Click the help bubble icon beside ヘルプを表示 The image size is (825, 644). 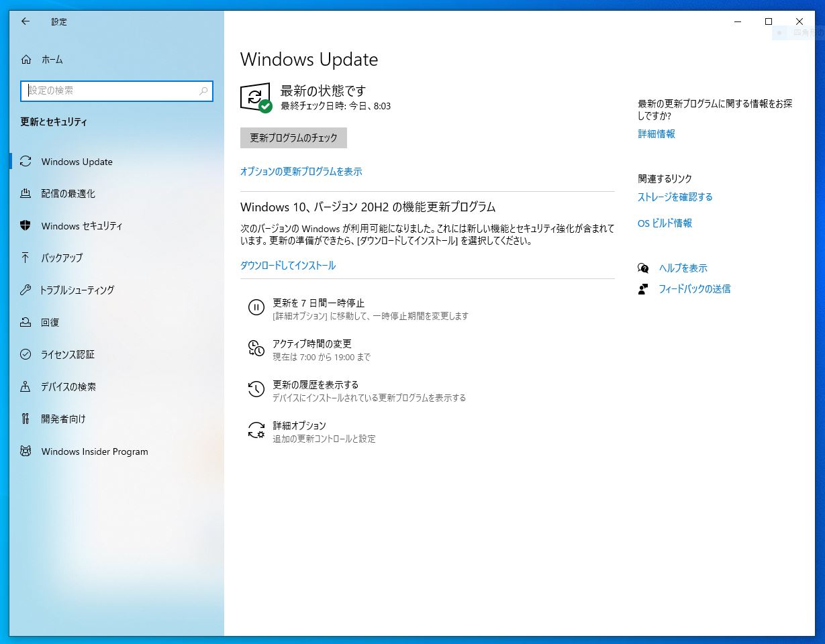coord(643,268)
